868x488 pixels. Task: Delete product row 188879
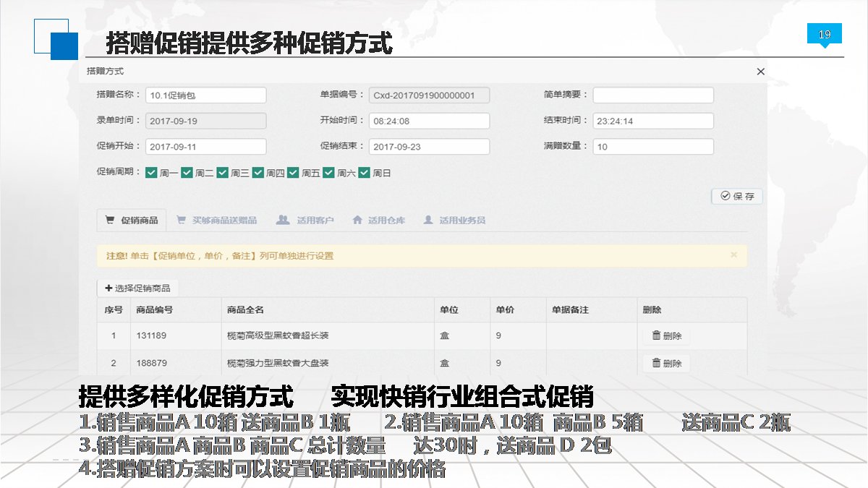point(666,363)
